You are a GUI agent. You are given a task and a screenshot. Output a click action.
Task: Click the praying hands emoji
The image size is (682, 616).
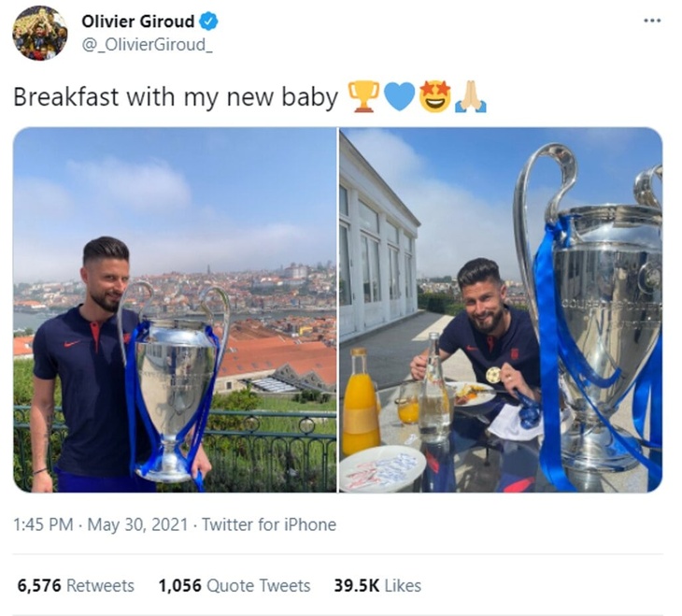pyautogui.click(x=470, y=96)
